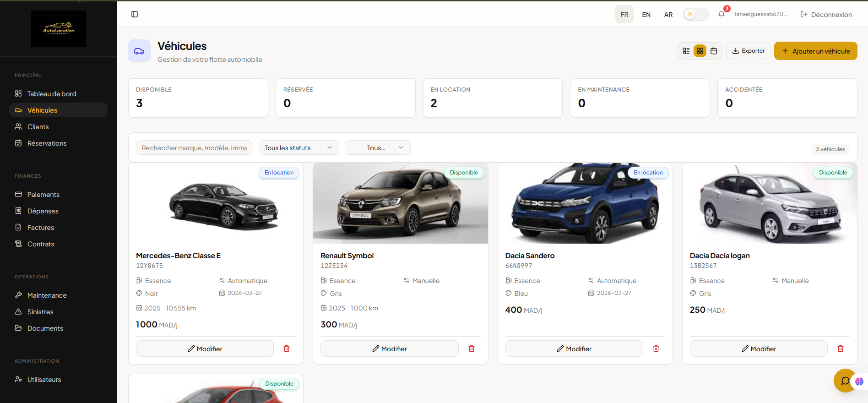Click the AI brain assistant icon
This screenshot has width=868, height=403.
tap(859, 381)
